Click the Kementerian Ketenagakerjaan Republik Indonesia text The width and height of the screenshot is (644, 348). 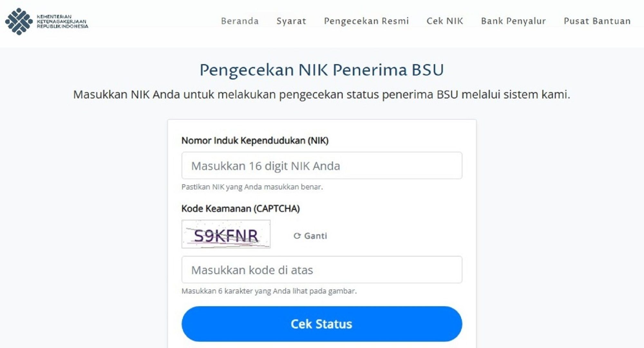click(x=62, y=22)
